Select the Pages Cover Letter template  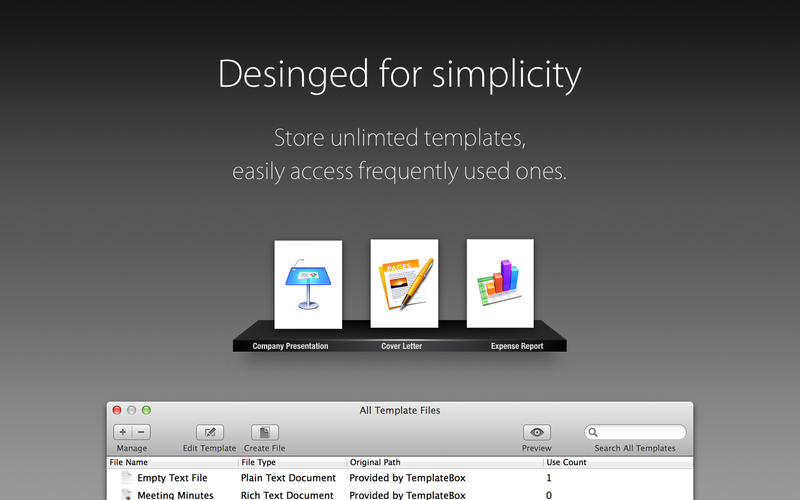coord(404,284)
